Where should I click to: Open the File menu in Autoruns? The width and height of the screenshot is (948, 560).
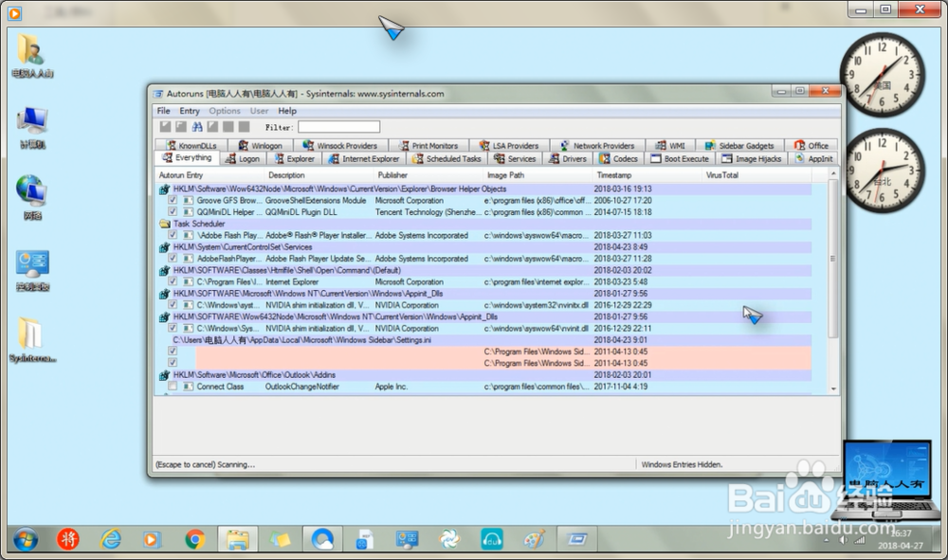pyautogui.click(x=163, y=111)
